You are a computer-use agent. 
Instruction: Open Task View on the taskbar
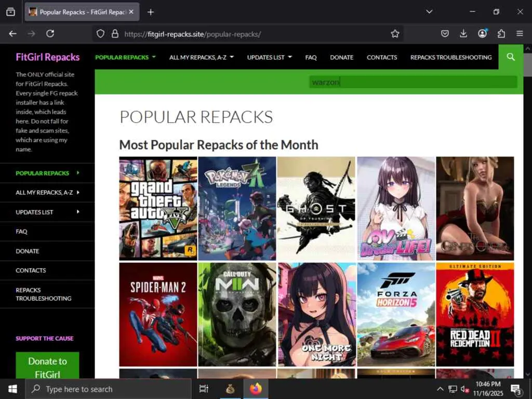[x=204, y=389]
